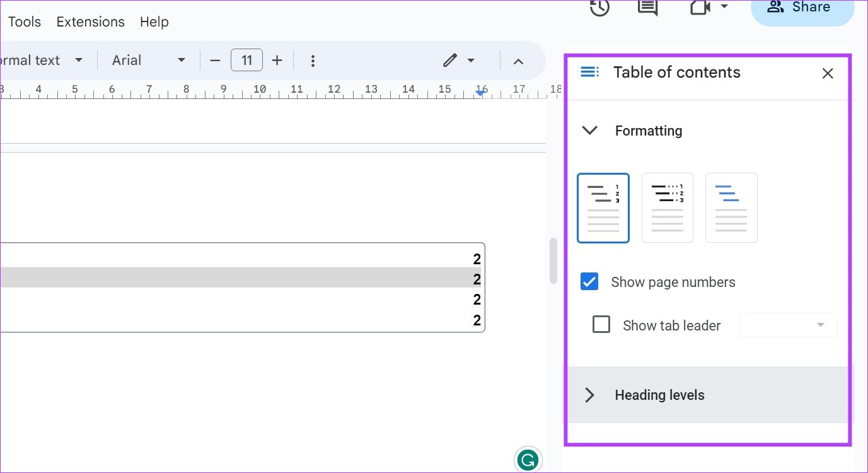This screenshot has height=473, width=868.
Task: Increase font size with plus button
Action: (277, 61)
